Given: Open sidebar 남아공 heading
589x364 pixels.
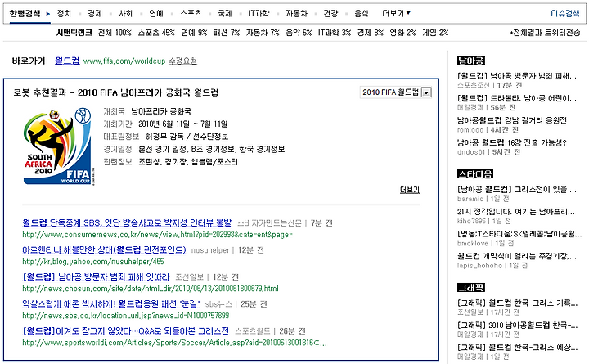Looking at the screenshot, I should [x=471, y=60].
